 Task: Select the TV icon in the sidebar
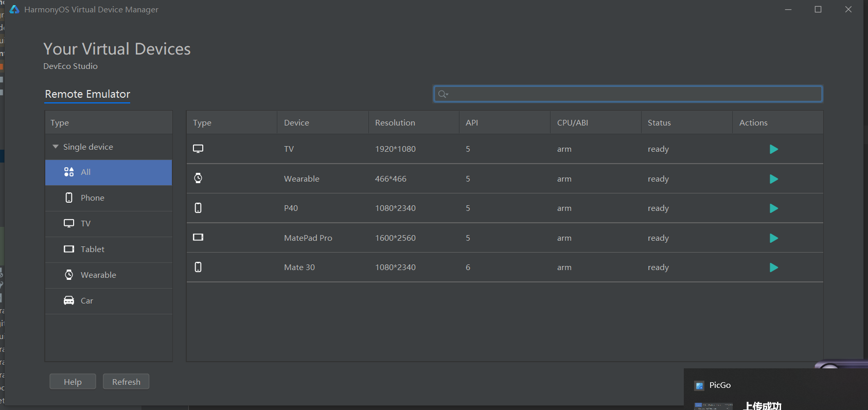69,223
